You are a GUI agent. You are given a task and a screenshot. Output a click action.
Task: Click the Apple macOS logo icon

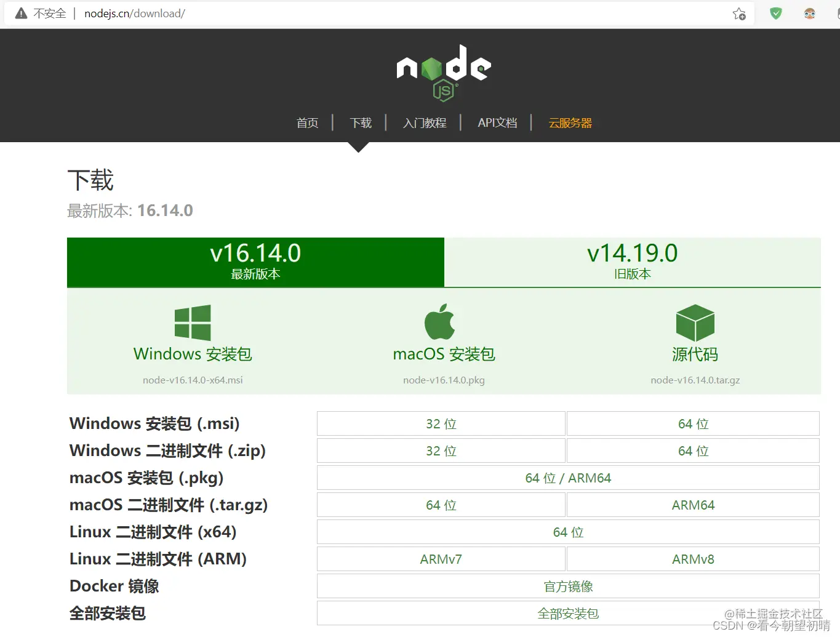coord(440,321)
